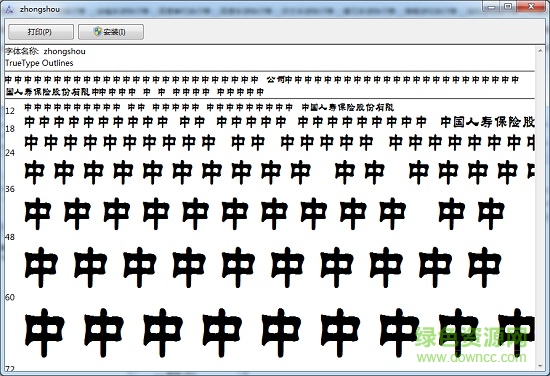Click the 字体名称: zhongshou line
Image resolution: width=550 pixels, height=376 pixels.
click(x=45, y=51)
